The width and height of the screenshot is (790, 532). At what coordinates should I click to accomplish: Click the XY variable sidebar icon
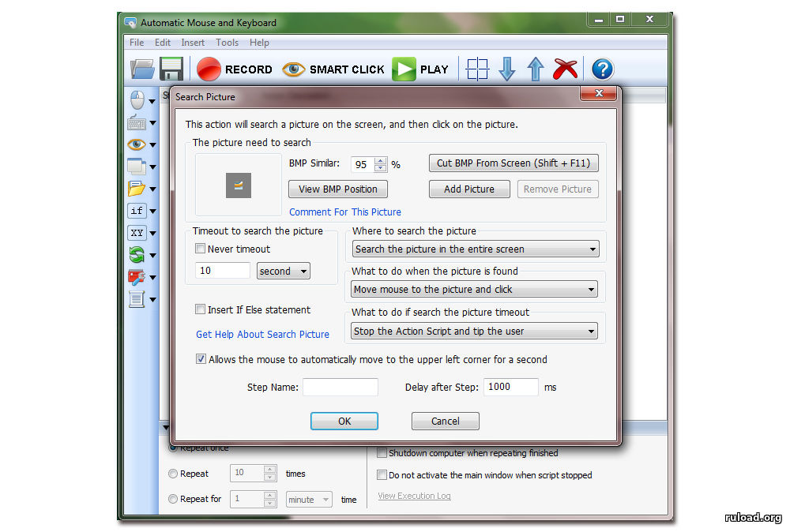(x=137, y=233)
